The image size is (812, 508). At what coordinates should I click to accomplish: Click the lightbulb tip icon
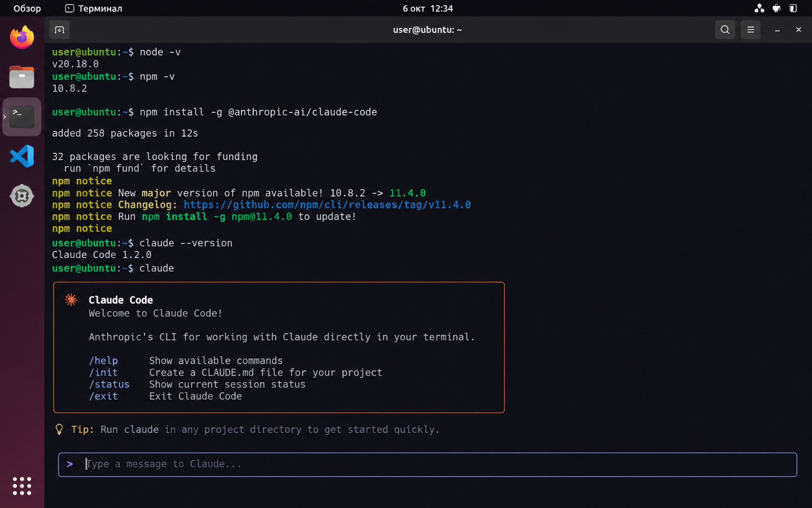coord(59,429)
